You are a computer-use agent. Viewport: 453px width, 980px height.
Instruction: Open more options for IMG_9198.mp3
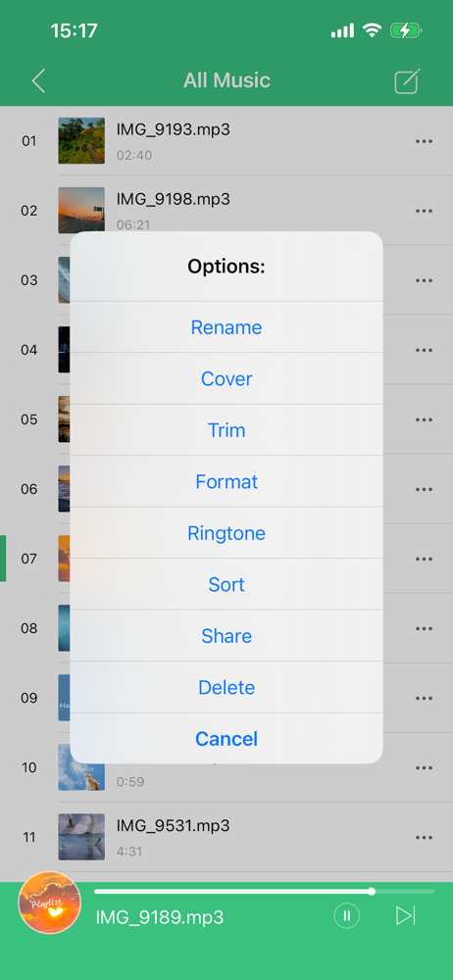[x=425, y=212]
